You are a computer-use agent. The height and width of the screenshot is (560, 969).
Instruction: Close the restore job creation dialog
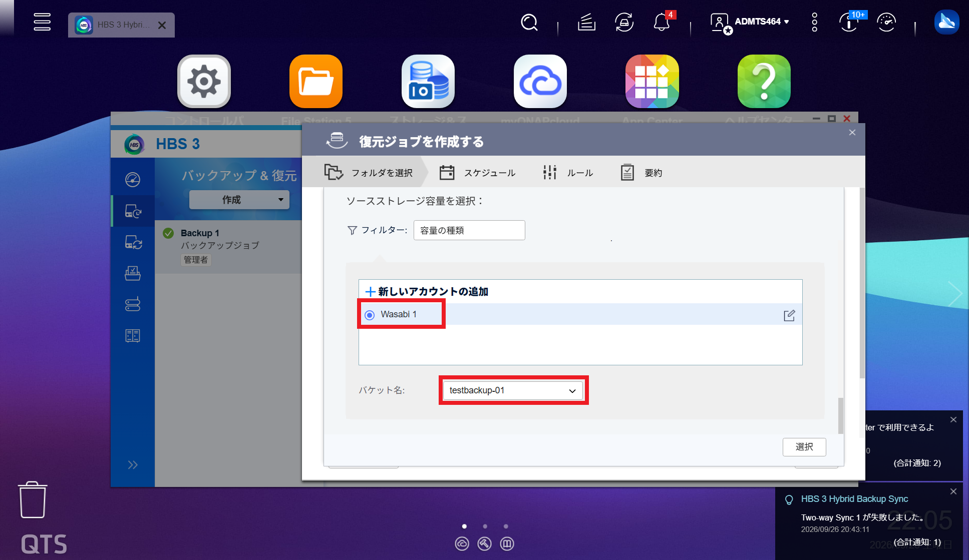coord(852,133)
